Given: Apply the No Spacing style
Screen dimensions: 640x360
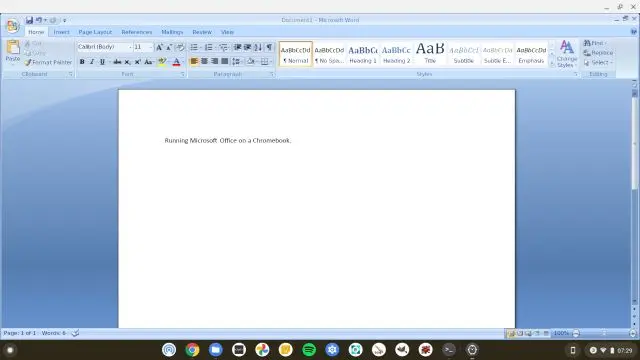Looking at the screenshot, I should point(329,54).
